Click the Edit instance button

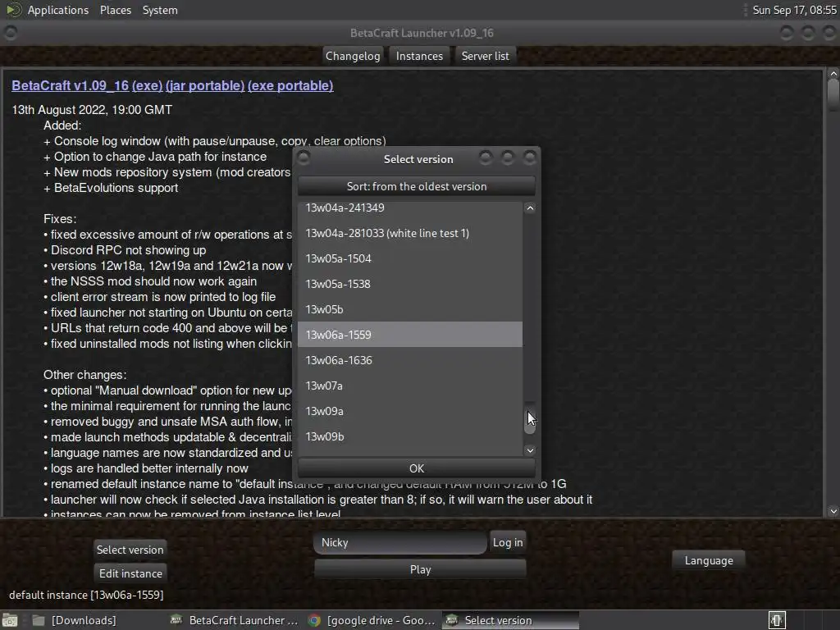pyautogui.click(x=130, y=573)
